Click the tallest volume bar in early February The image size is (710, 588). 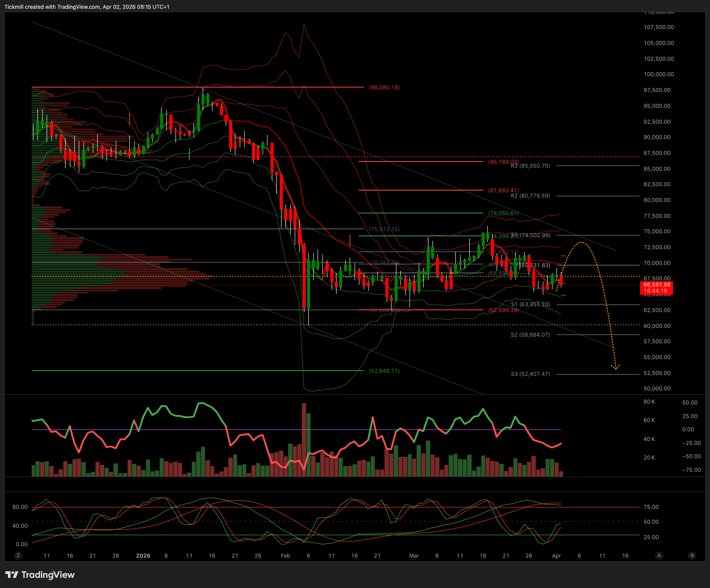click(304, 440)
